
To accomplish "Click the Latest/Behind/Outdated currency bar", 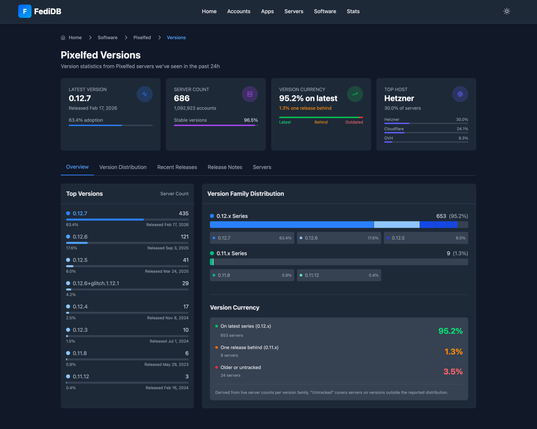I will pyautogui.click(x=321, y=117).
